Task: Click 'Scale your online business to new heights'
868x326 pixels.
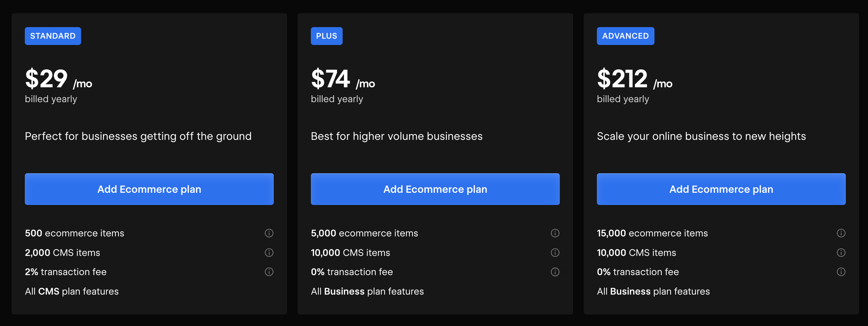Action: [701, 136]
